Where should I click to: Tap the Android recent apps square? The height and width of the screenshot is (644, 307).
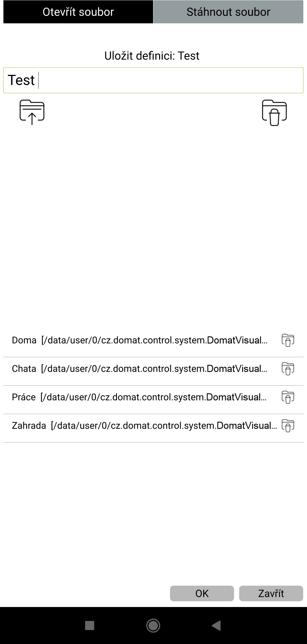[x=90, y=626]
